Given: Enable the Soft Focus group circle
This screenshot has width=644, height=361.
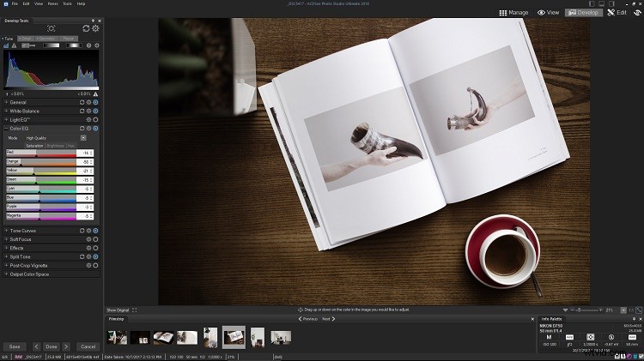Looking at the screenshot, I should point(95,239).
